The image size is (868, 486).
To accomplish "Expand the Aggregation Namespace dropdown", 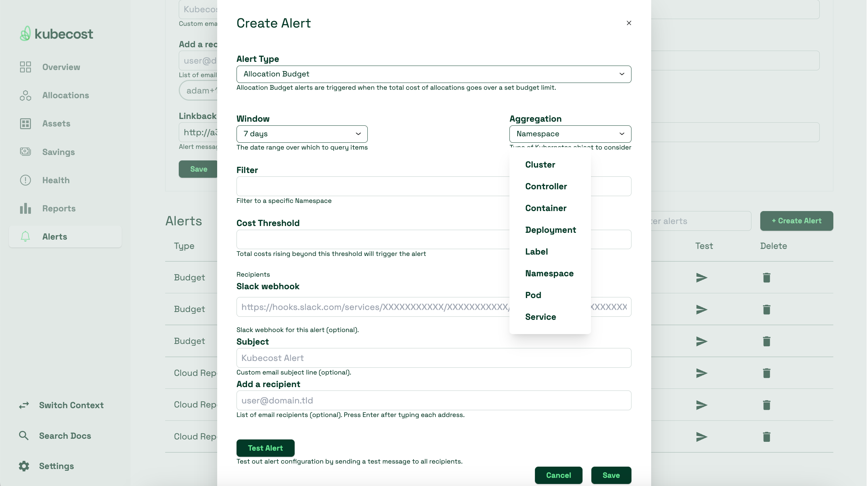I will [x=570, y=134].
